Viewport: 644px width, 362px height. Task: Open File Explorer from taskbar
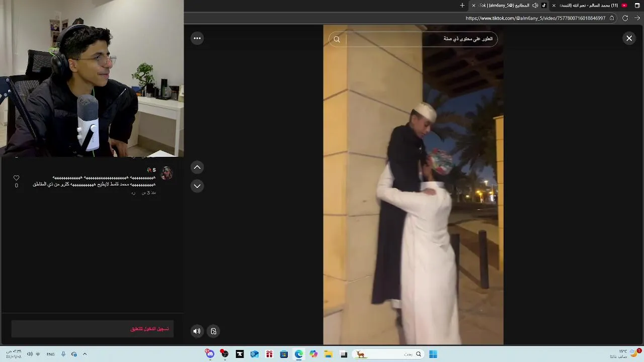click(x=328, y=354)
